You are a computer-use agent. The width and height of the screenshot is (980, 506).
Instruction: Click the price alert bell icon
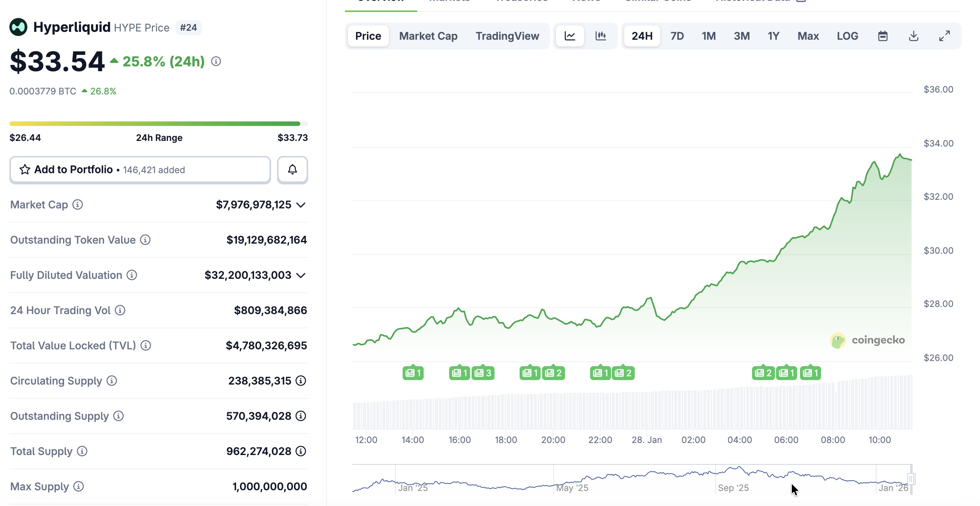(292, 170)
